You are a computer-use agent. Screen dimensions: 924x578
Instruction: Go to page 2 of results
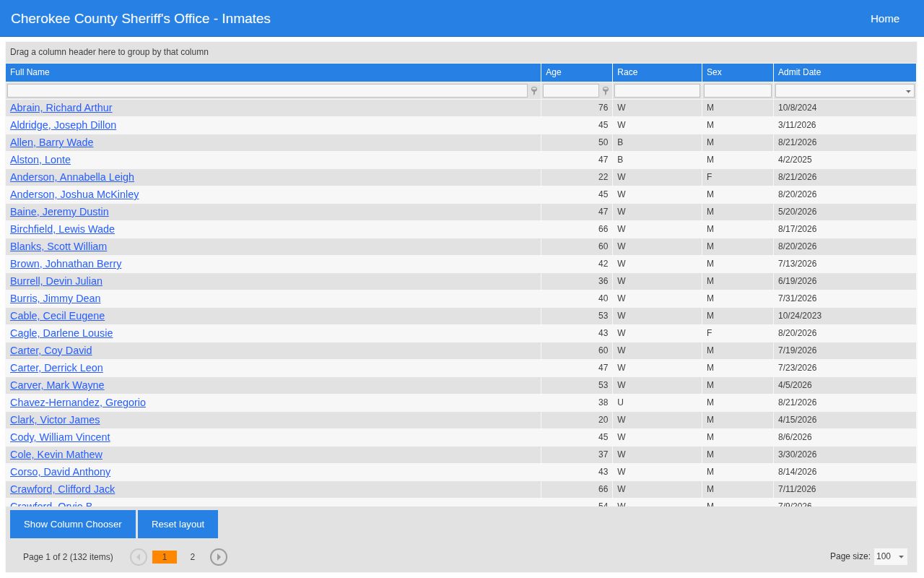tap(193, 557)
